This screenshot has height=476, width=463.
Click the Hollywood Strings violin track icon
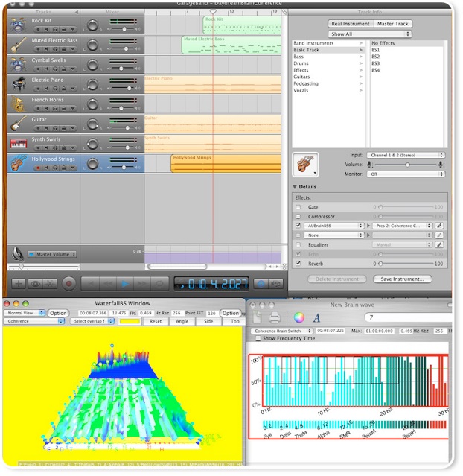tap(18, 163)
